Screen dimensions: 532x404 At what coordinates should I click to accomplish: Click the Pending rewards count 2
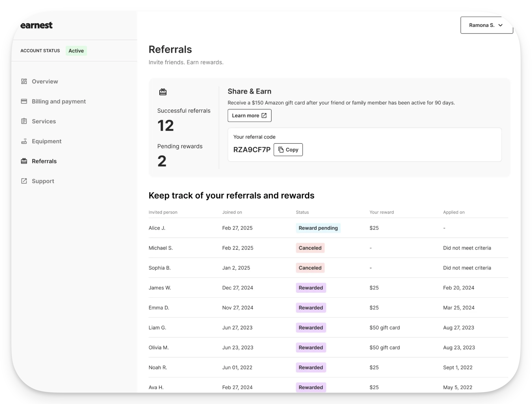pos(162,161)
